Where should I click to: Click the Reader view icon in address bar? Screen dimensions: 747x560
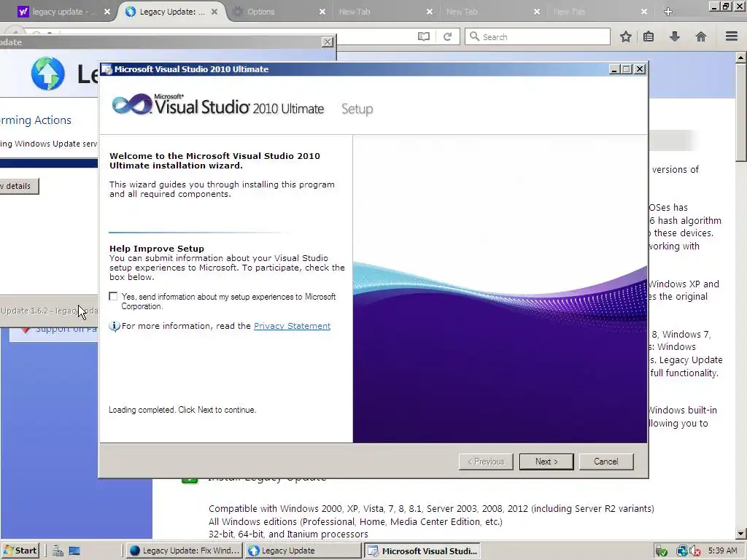coord(424,36)
